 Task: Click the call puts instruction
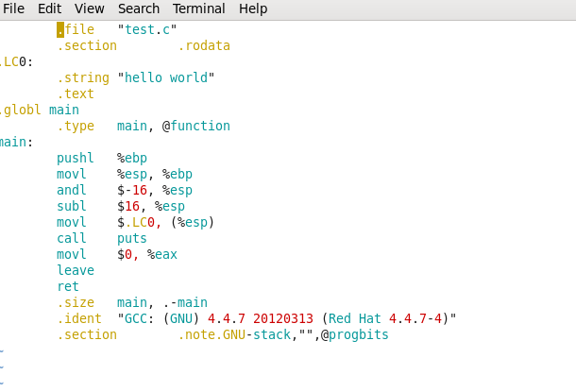pyautogui.click(x=102, y=238)
